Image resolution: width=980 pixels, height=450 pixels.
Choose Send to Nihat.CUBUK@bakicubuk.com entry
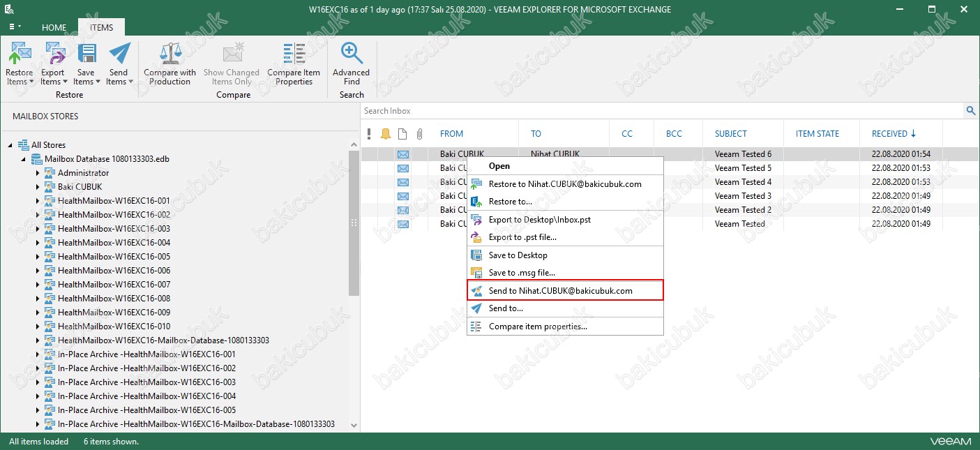(x=565, y=291)
